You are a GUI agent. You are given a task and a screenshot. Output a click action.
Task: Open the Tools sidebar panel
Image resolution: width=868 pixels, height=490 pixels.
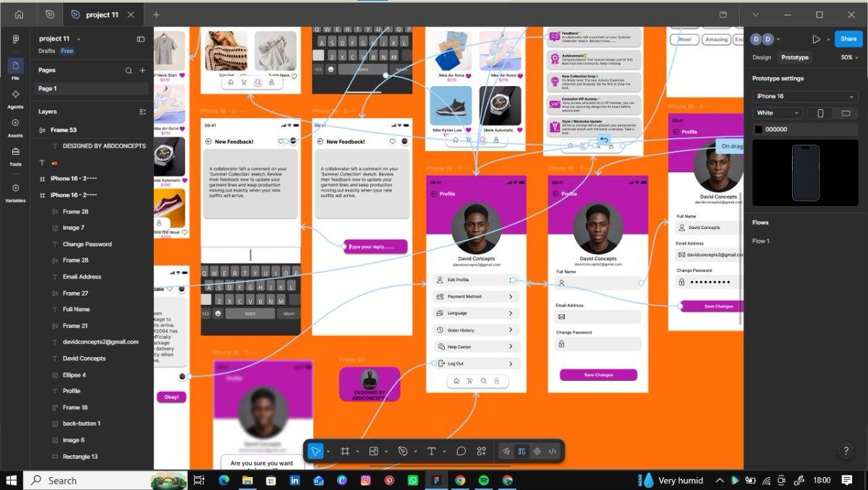[15, 156]
